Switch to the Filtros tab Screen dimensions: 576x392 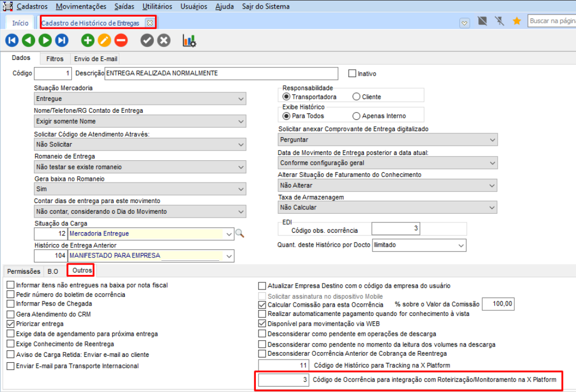pyautogui.click(x=55, y=59)
